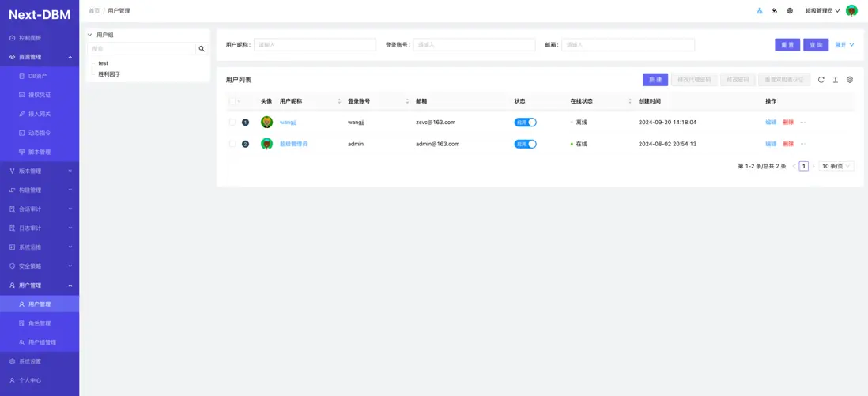The width and height of the screenshot is (868, 396).
Task: Go to previous page arrow
Action: (794, 166)
